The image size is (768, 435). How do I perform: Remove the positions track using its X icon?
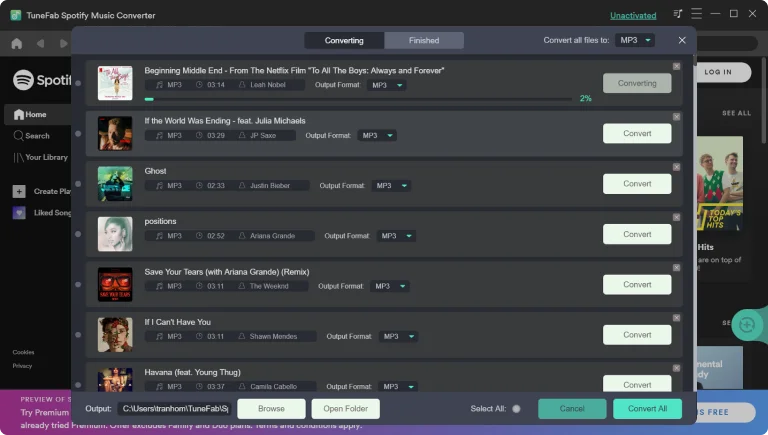click(x=676, y=216)
